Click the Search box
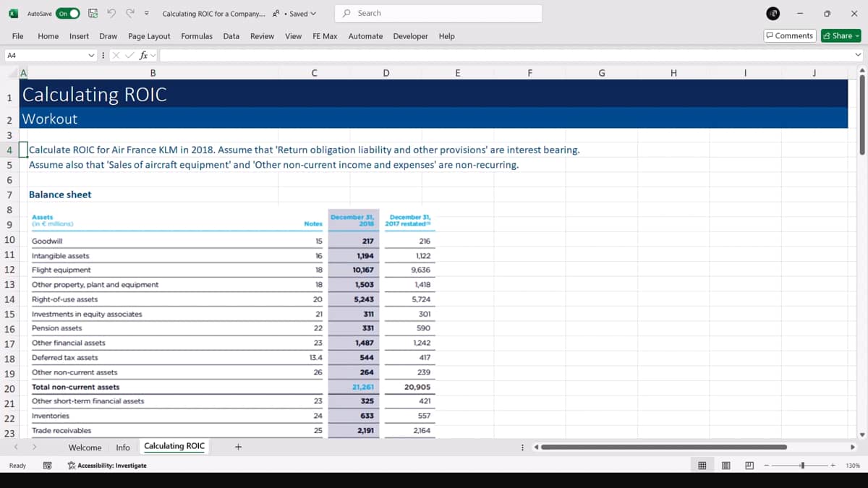The image size is (868, 488). coord(438,13)
